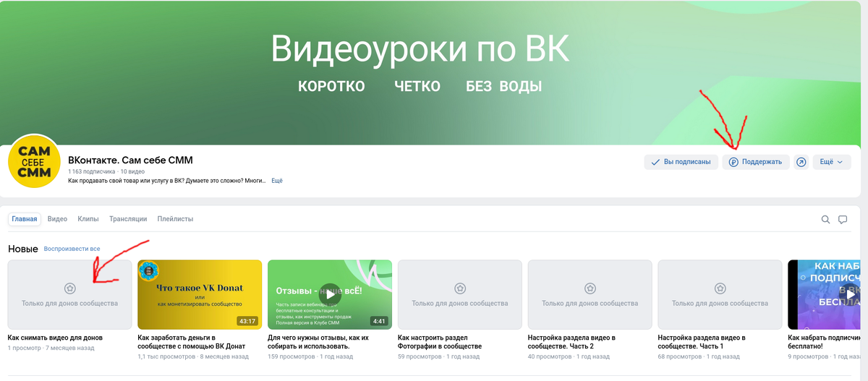Switch to the Клипы tab
Viewport: 868px width, 381px height.
tap(88, 218)
